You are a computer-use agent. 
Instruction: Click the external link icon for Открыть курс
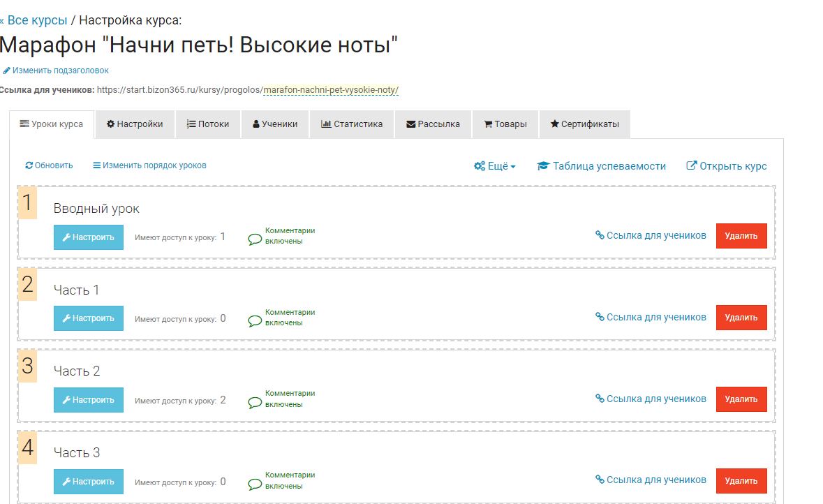(691, 166)
